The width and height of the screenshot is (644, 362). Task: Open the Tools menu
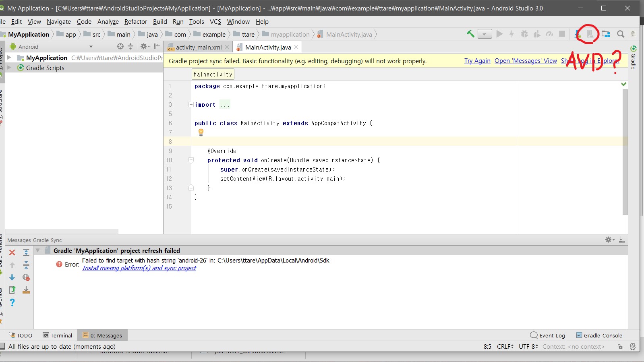[197, 21]
